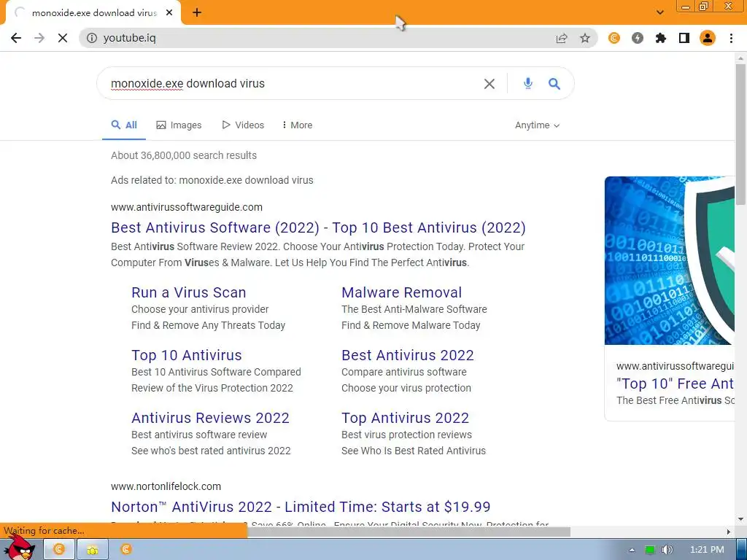Click the About 36,800,000 search results text
Screen dimensions: 747x560
184,155
